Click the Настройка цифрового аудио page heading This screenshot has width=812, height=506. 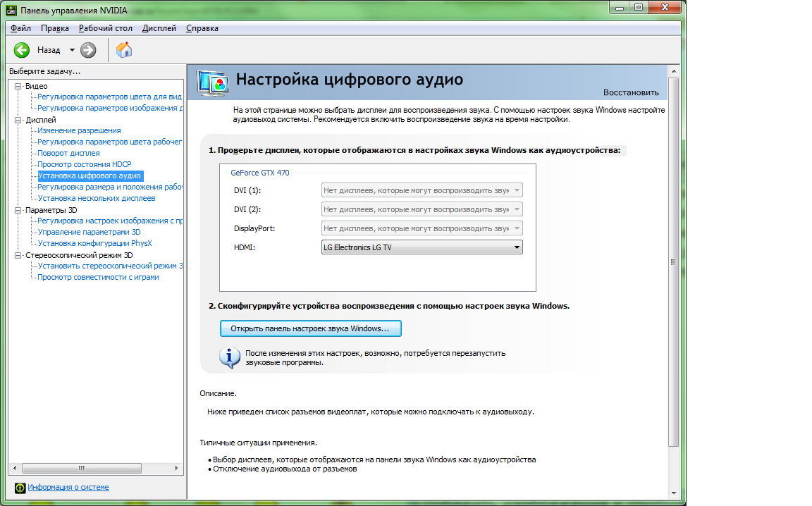tap(350, 80)
